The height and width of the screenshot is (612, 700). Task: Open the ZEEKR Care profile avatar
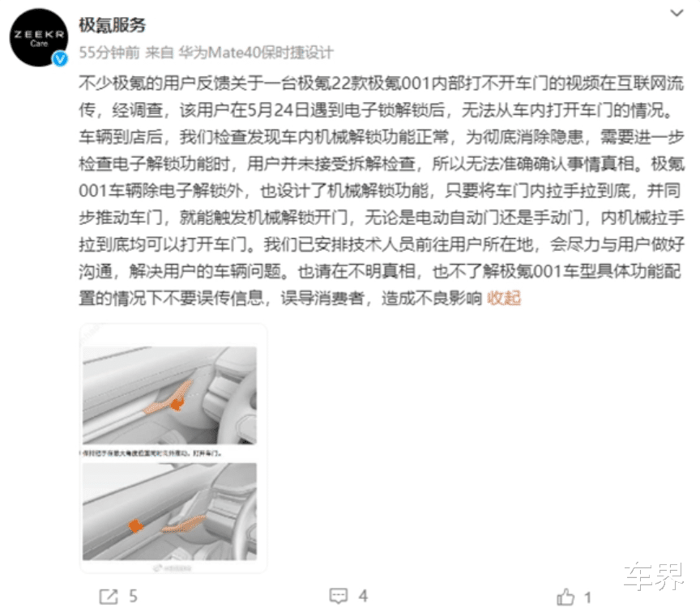pyautogui.click(x=39, y=37)
